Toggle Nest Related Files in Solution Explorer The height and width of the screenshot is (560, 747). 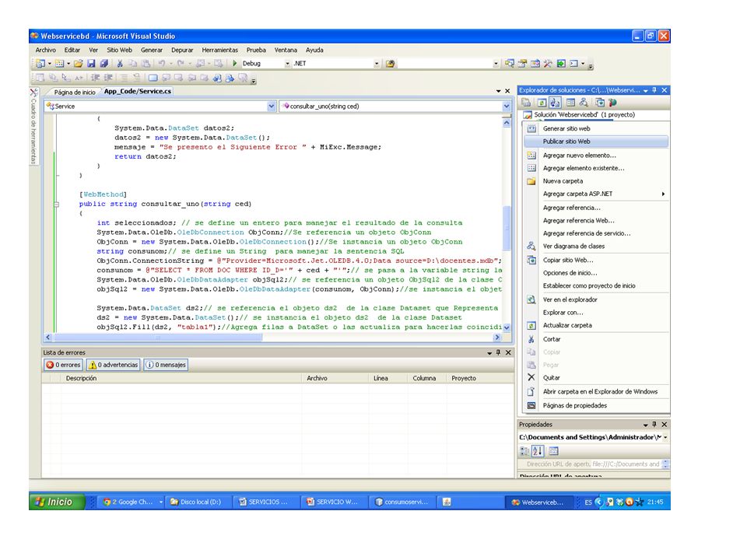click(555, 103)
